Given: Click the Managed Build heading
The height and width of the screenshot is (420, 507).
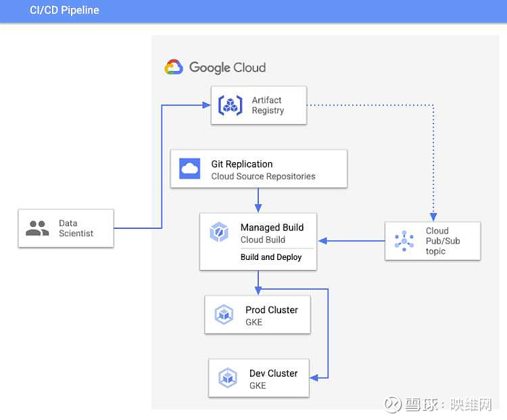Looking at the screenshot, I should point(272,228).
